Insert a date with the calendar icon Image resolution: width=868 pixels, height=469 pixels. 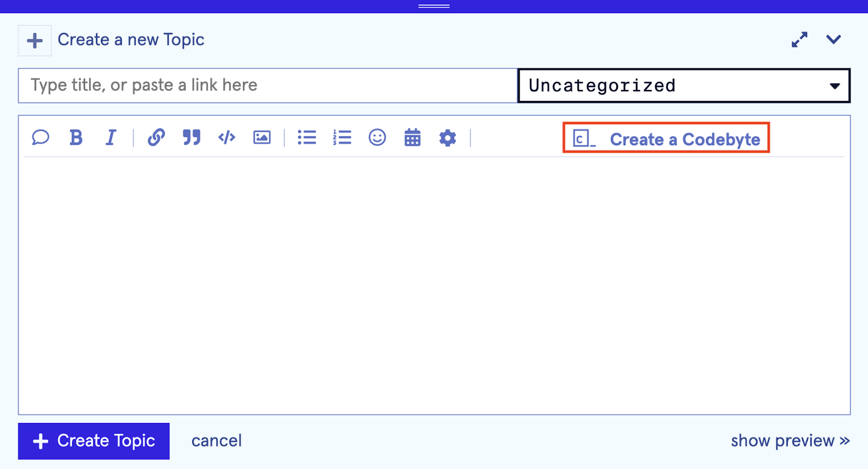(x=412, y=138)
